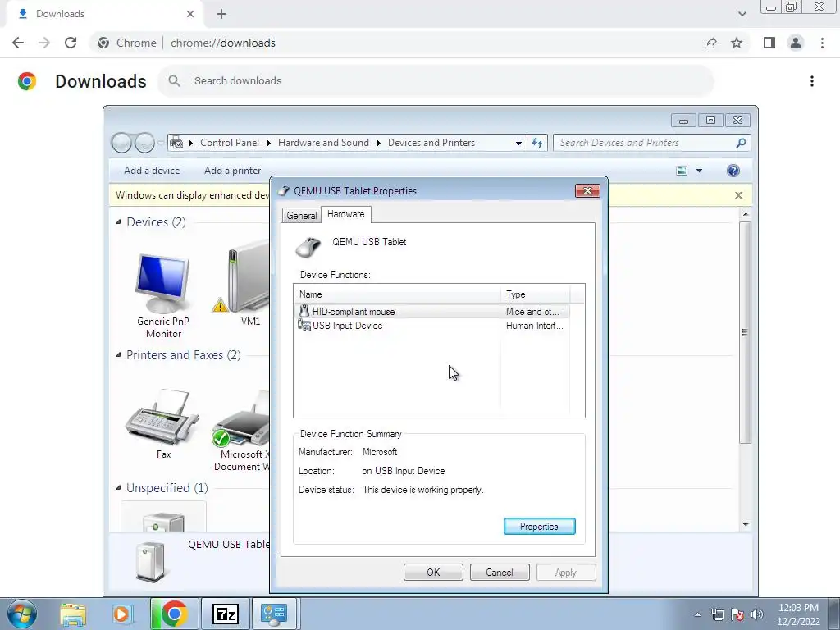
Task: Open Devices and Printers help icon
Action: pos(733,171)
